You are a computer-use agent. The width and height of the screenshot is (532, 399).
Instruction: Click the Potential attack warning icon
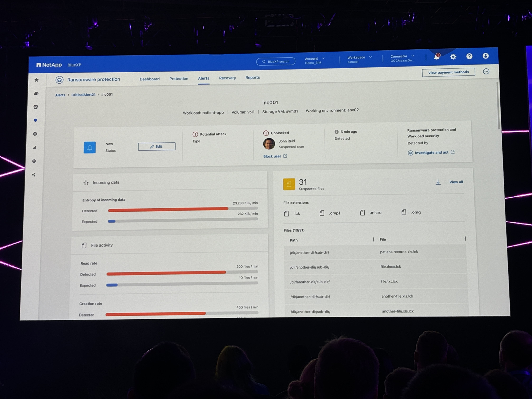[x=195, y=134]
